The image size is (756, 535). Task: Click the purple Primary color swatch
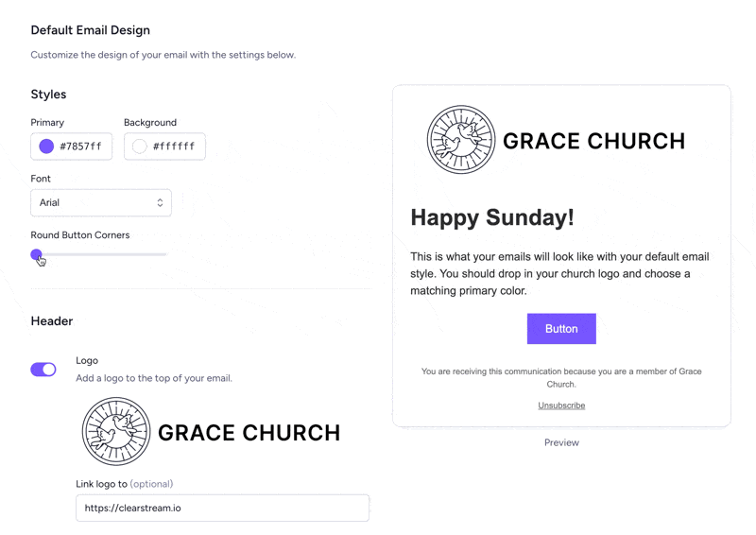click(x=46, y=147)
